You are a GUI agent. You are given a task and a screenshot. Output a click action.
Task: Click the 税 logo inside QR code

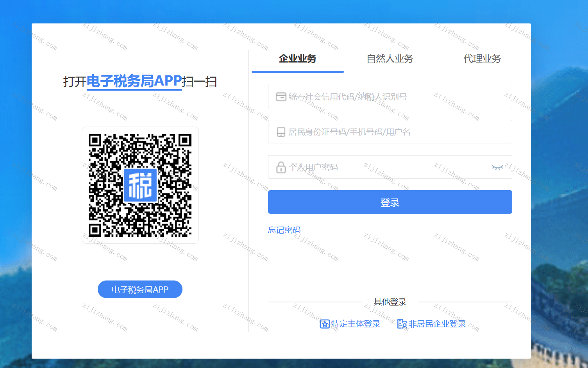pyautogui.click(x=140, y=185)
